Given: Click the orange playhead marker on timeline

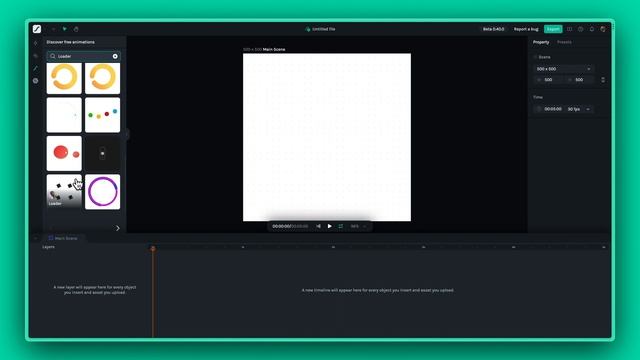Looking at the screenshot, I should pos(153,248).
